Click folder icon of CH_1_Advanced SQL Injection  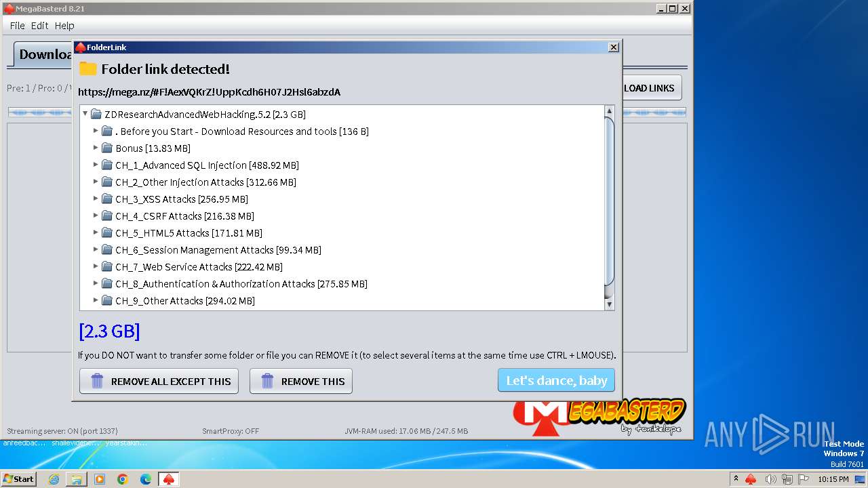tap(107, 165)
